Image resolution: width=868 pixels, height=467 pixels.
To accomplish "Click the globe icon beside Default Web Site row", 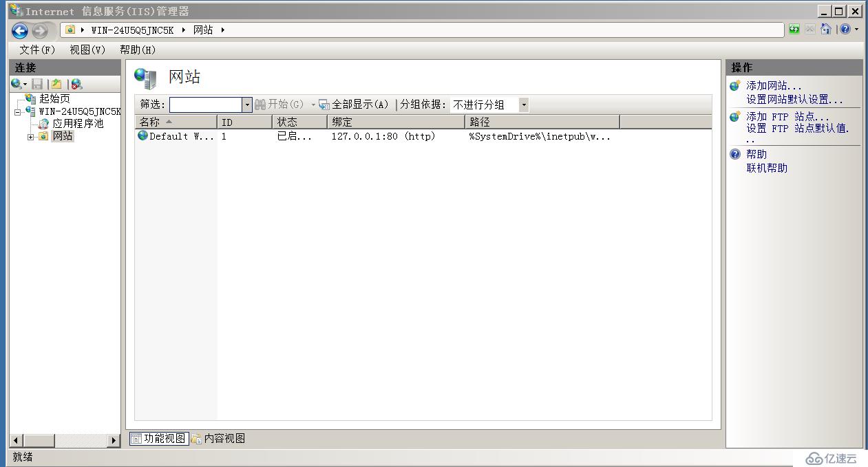I will pos(143,135).
